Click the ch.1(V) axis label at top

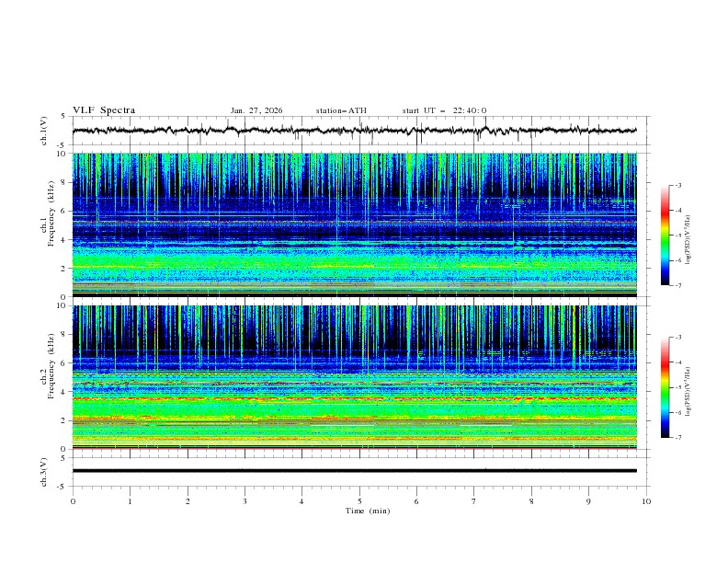(x=44, y=131)
